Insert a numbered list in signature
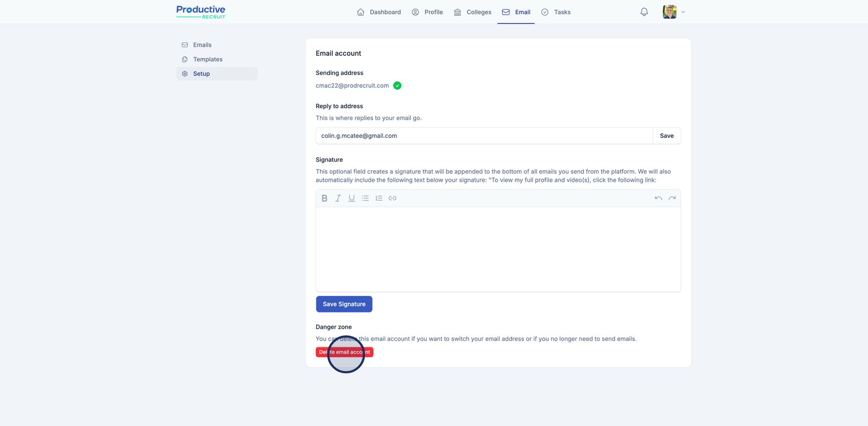 coord(379,198)
